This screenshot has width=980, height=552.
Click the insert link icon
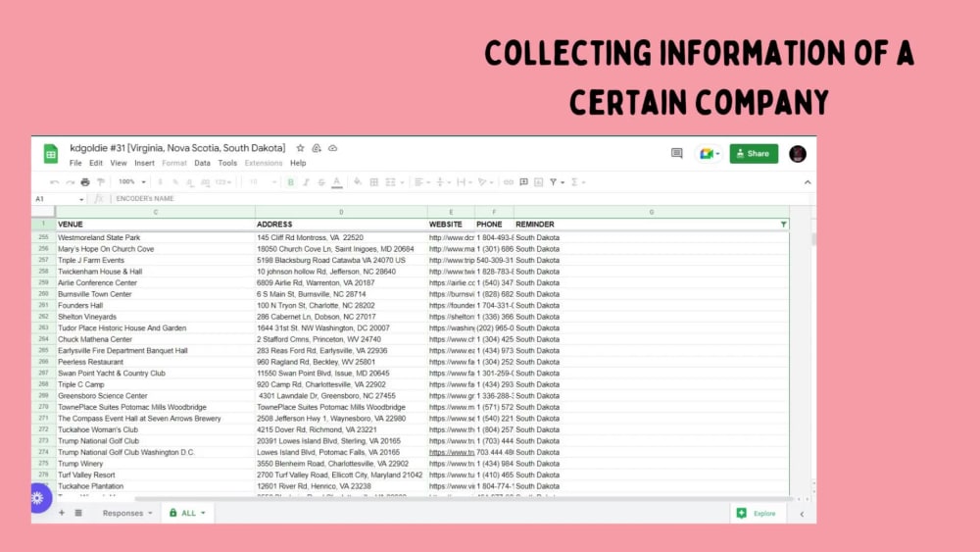pos(508,182)
